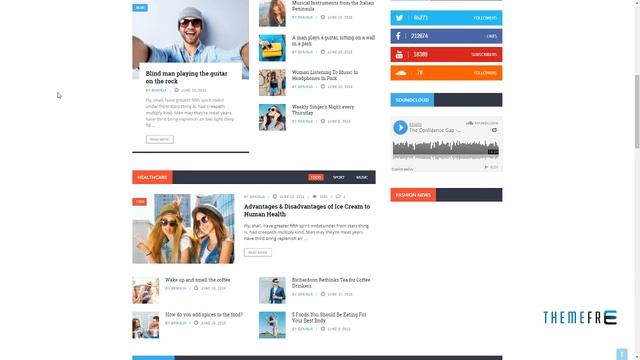Click the page vertical scrollbar thumb

coord(637,111)
